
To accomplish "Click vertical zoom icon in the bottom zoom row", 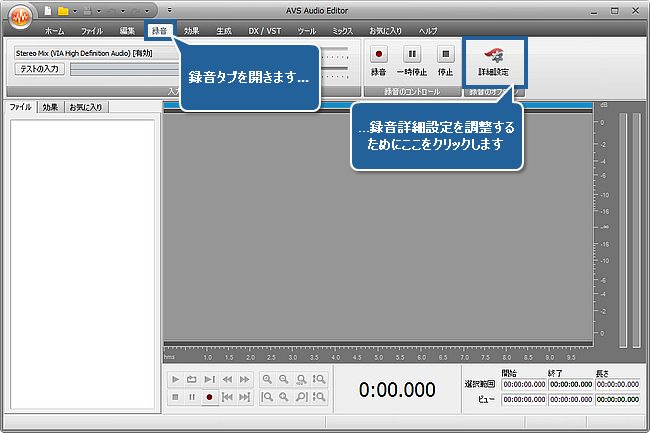I will tap(319, 397).
